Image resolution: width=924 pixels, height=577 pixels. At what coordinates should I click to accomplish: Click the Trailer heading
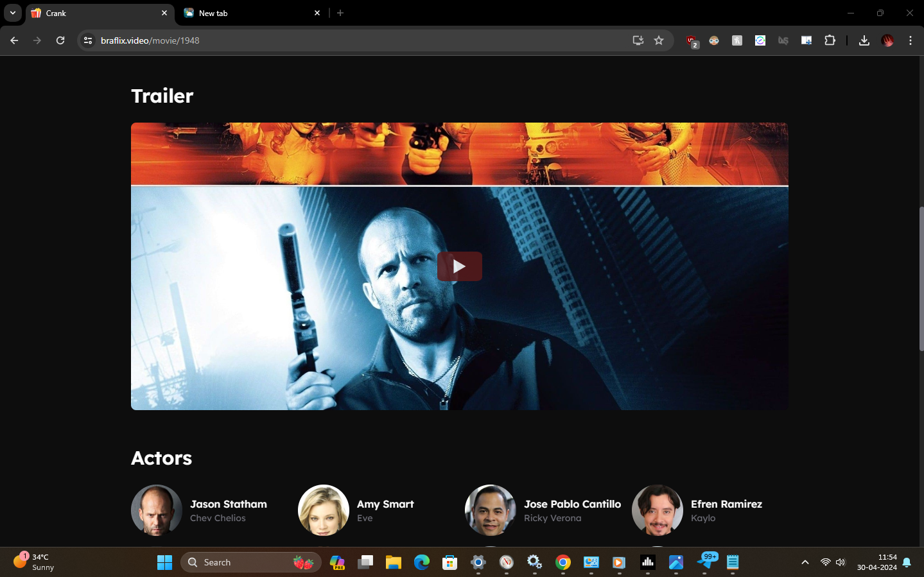coord(162,96)
